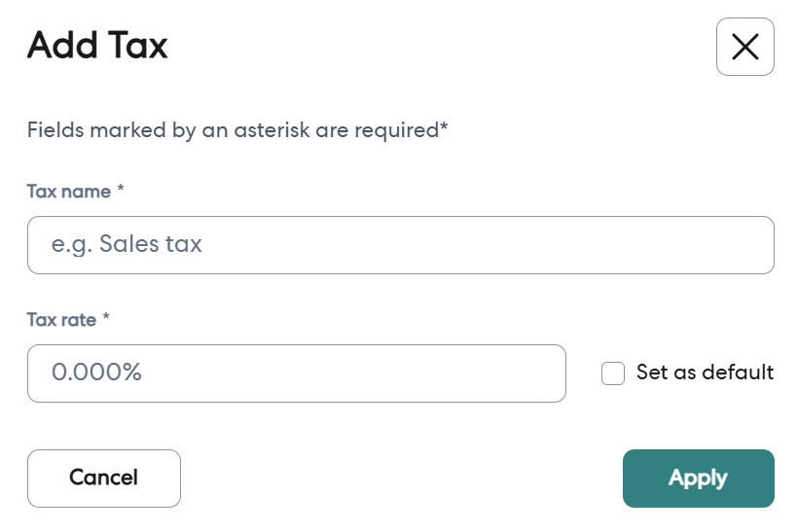Enable the Set as default checkbox
This screenshot has height=532, width=798.
(613, 373)
